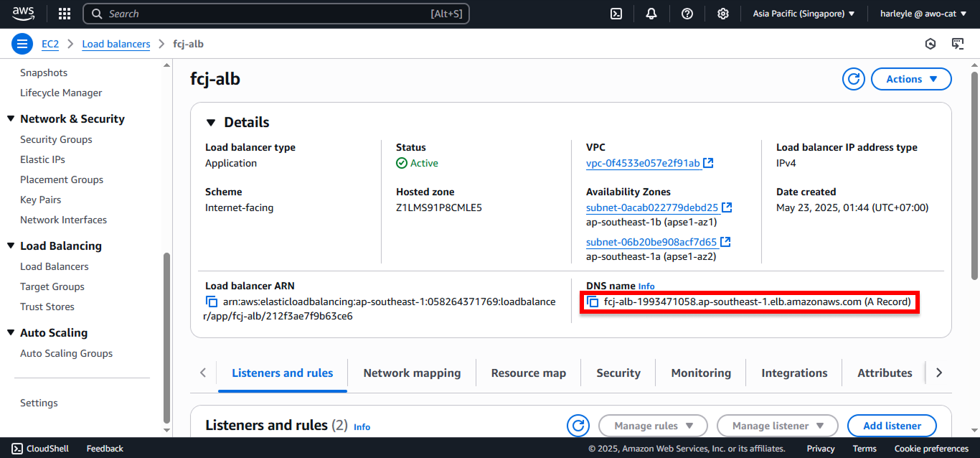Collapse the Load Balancing sidebar section
The width and height of the screenshot is (980, 458).
click(x=11, y=246)
